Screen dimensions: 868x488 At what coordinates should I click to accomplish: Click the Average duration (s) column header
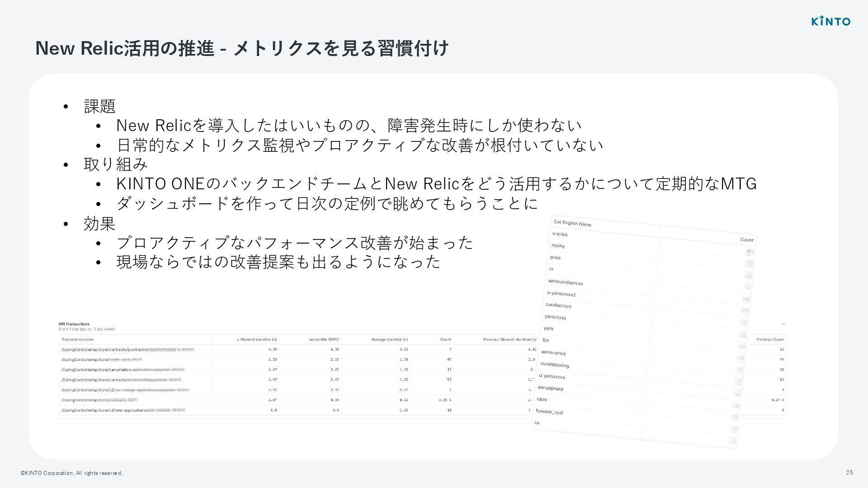pos(390,339)
